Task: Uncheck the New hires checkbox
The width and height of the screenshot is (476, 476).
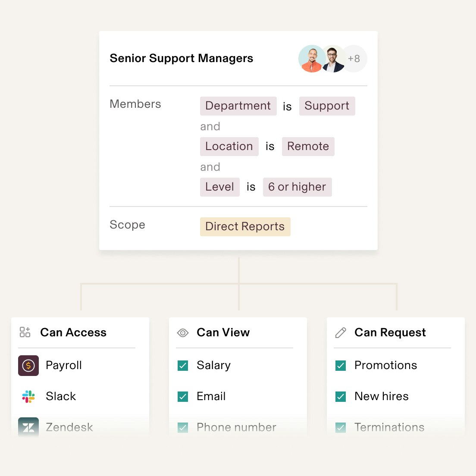Action: pyautogui.click(x=341, y=397)
